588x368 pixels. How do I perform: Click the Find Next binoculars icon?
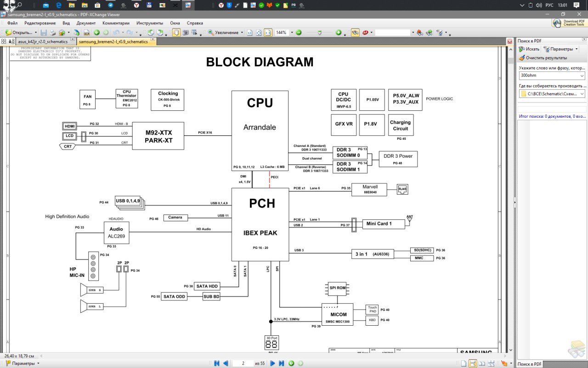click(x=429, y=33)
